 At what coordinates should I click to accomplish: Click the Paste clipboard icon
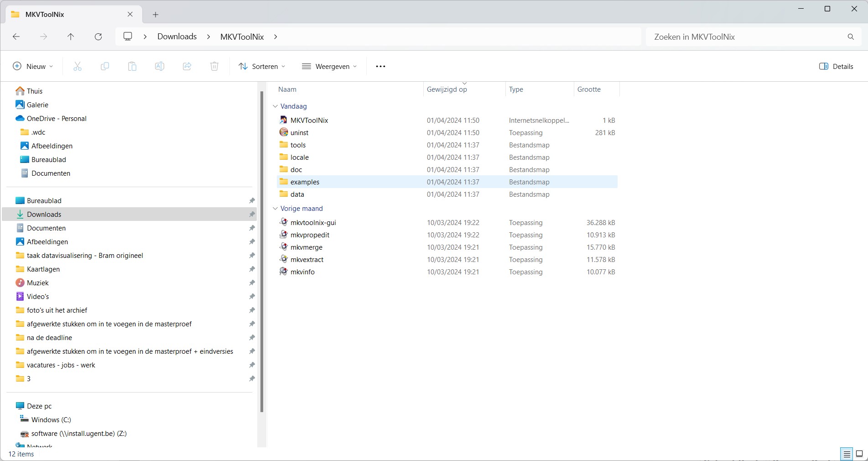tap(132, 67)
